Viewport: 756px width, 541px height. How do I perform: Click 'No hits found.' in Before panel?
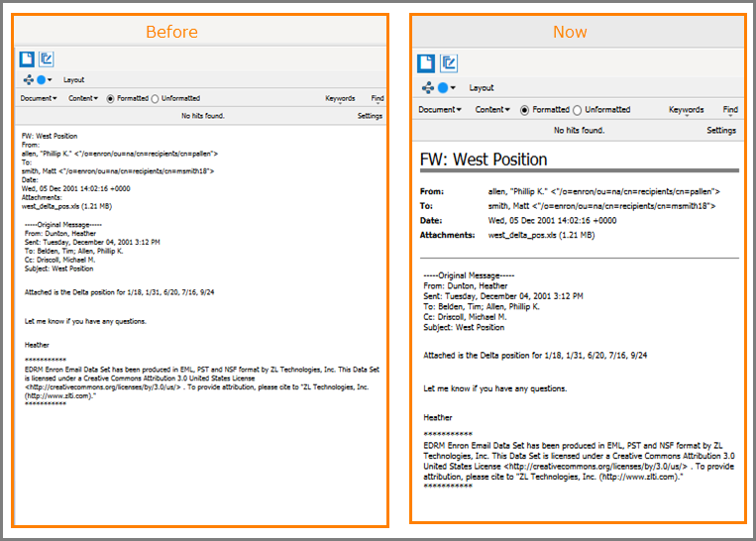pyautogui.click(x=203, y=116)
